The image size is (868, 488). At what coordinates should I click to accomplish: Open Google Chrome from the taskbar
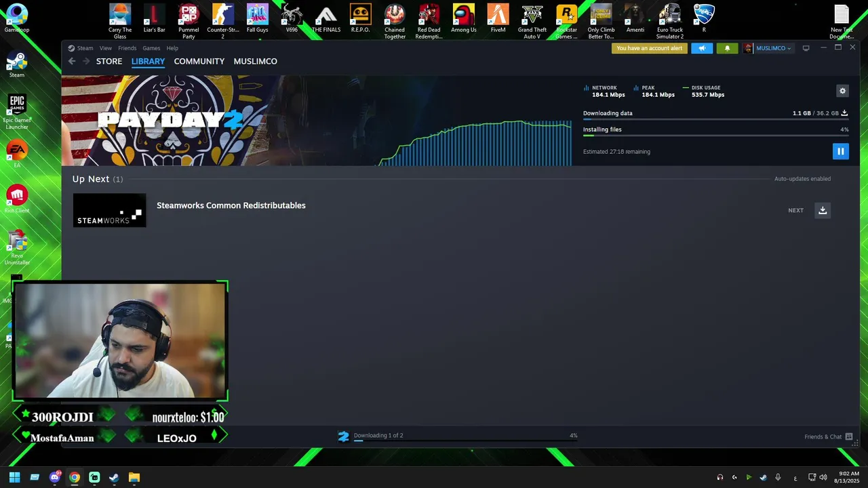point(75,477)
